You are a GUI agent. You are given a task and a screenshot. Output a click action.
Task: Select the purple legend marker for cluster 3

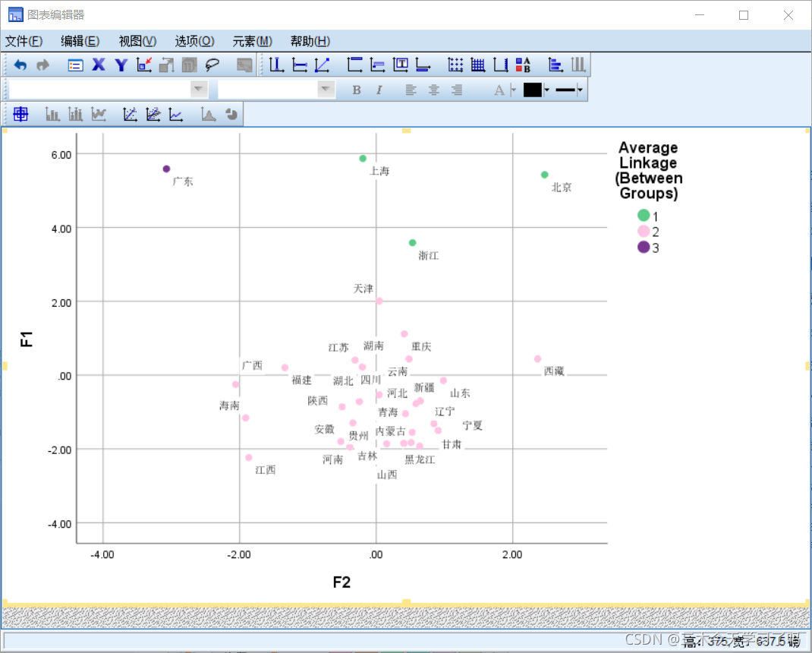[644, 247]
